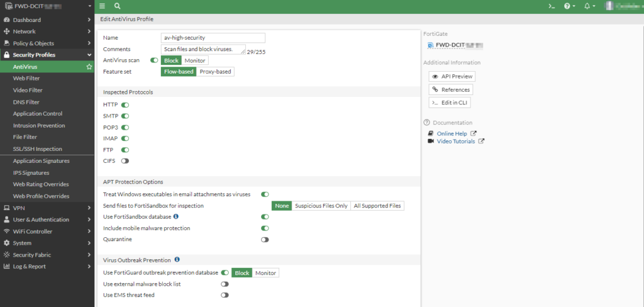The image size is (644, 307).
Task: Favorite AntiVirus with the star icon
Action: tap(89, 67)
